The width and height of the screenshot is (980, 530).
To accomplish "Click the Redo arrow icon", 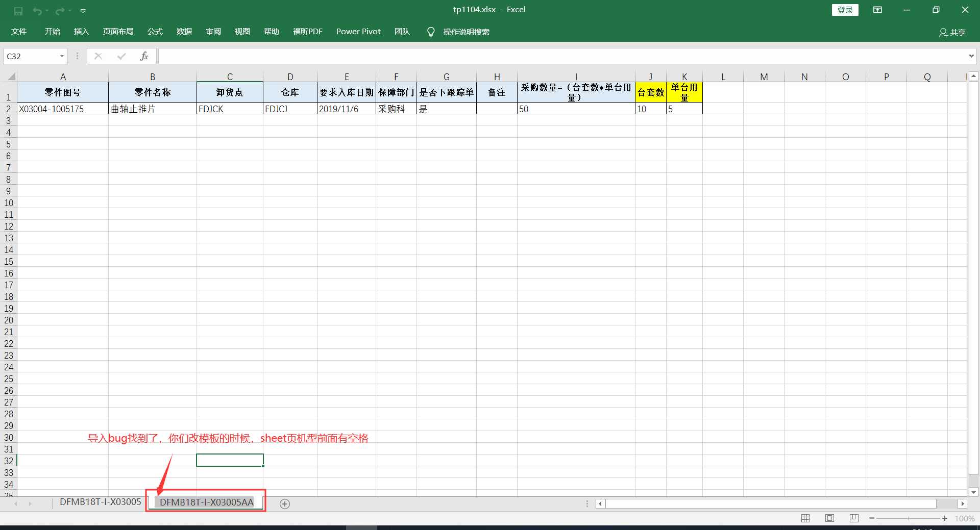I will pos(60,11).
